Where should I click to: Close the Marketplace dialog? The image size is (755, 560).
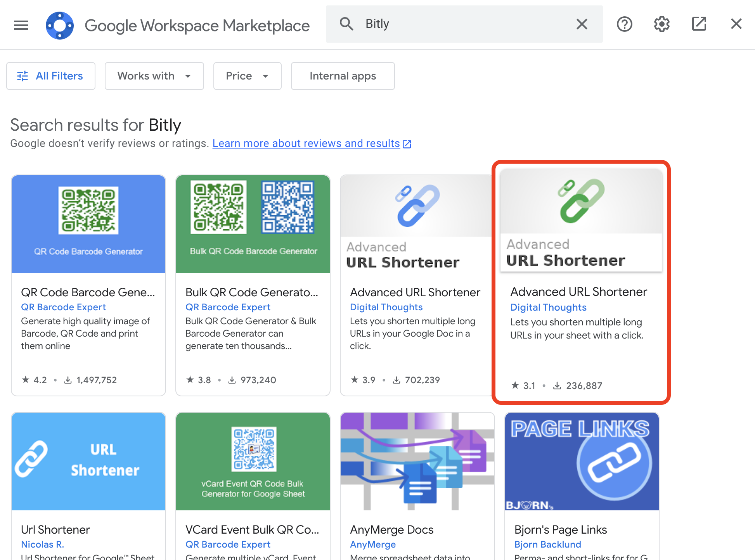(x=736, y=24)
